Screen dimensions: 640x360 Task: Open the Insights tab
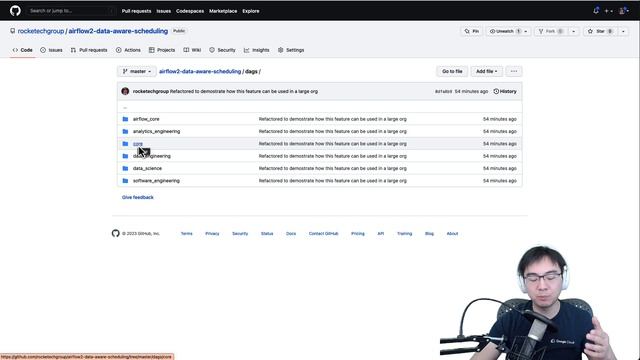(x=257, y=50)
